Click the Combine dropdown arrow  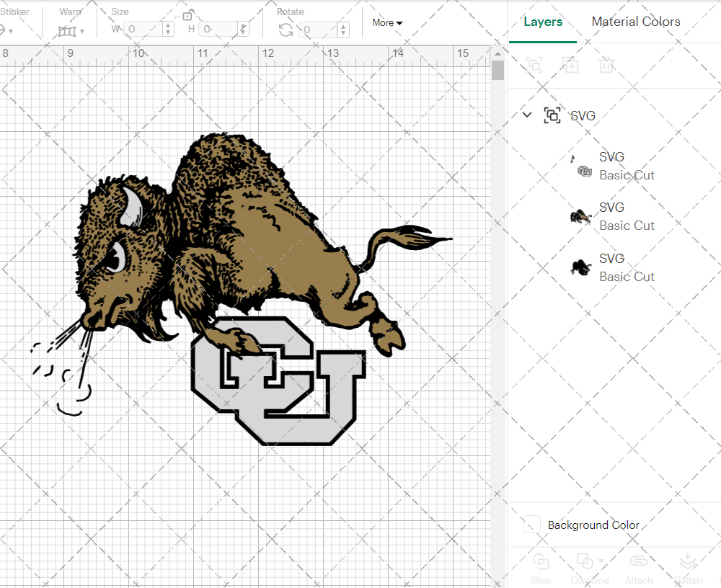coord(601,561)
